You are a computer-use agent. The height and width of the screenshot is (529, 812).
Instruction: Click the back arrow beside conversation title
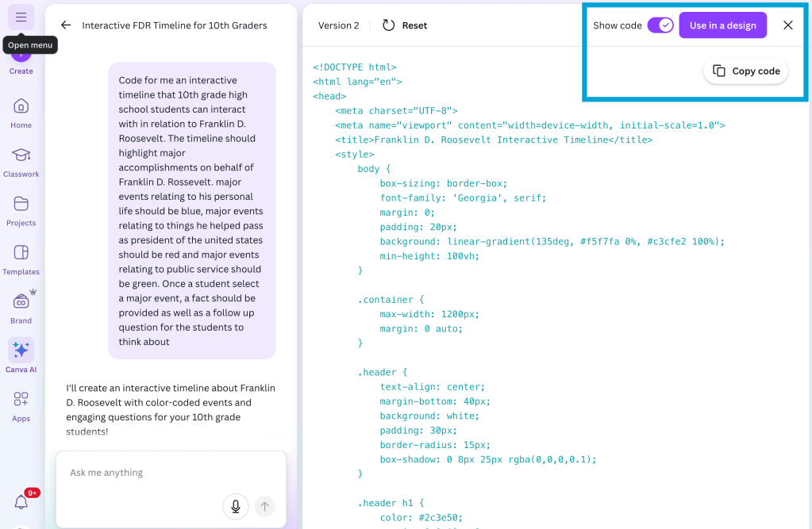pos(66,25)
